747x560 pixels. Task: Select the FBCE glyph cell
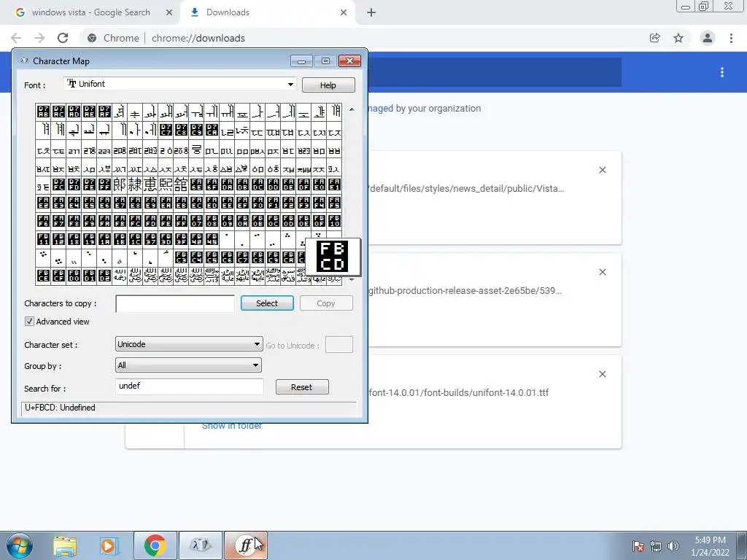pyautogui.click(x=43, y=276)
